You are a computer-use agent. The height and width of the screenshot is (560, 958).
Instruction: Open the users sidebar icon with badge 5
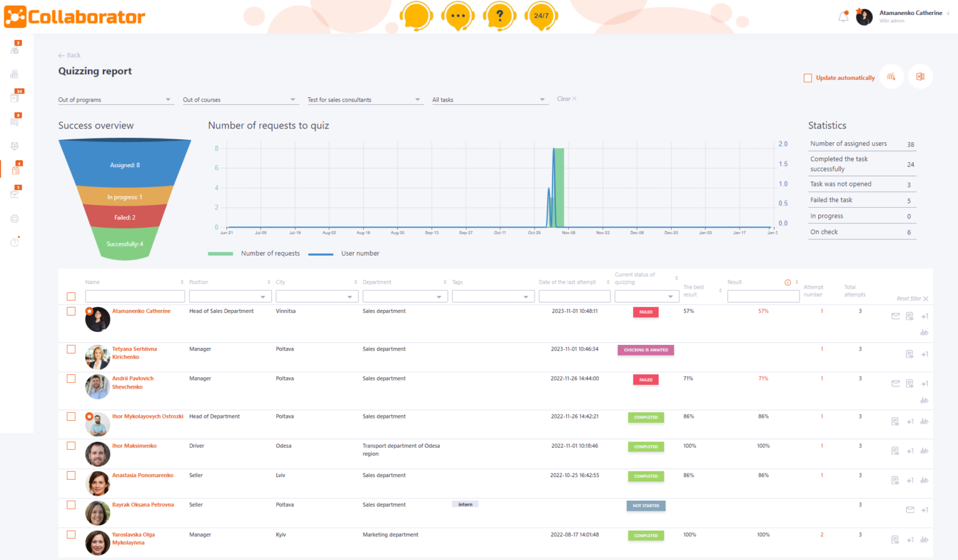point(15,49)
